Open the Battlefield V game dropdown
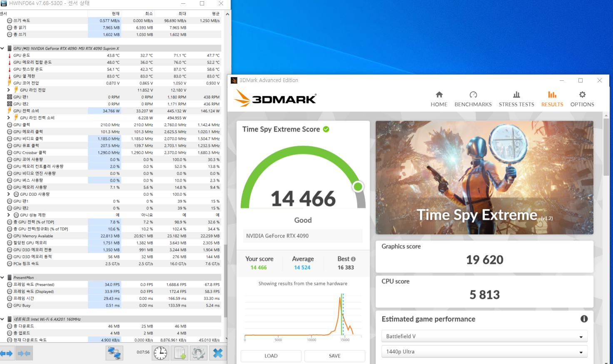Viewport: 613px width, 364px height. tap(484, 337)
